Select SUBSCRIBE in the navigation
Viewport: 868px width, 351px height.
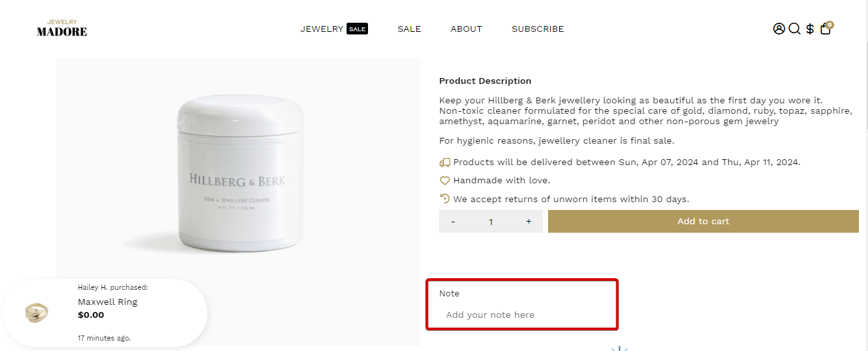coord(538,29)
